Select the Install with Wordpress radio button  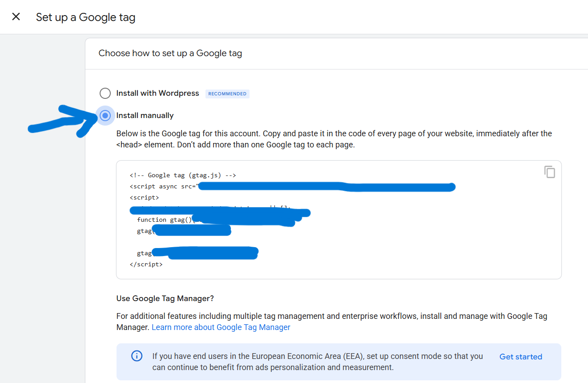105,93
